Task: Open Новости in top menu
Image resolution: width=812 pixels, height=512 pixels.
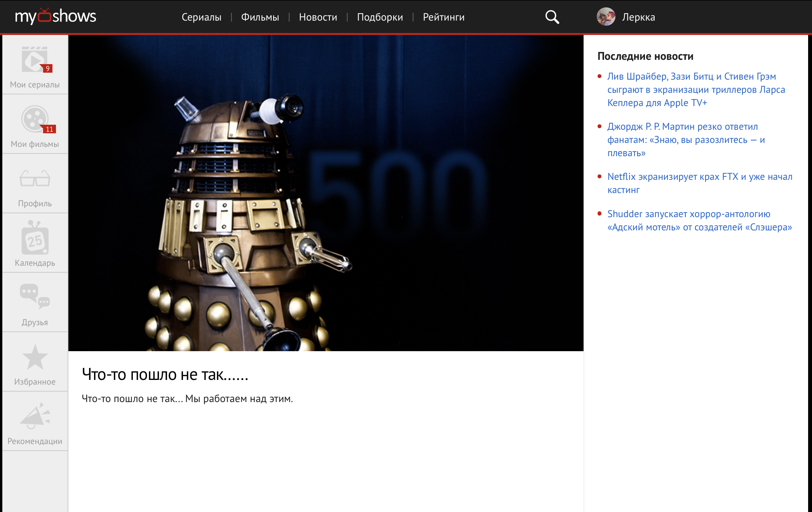Action: point(318,17)
